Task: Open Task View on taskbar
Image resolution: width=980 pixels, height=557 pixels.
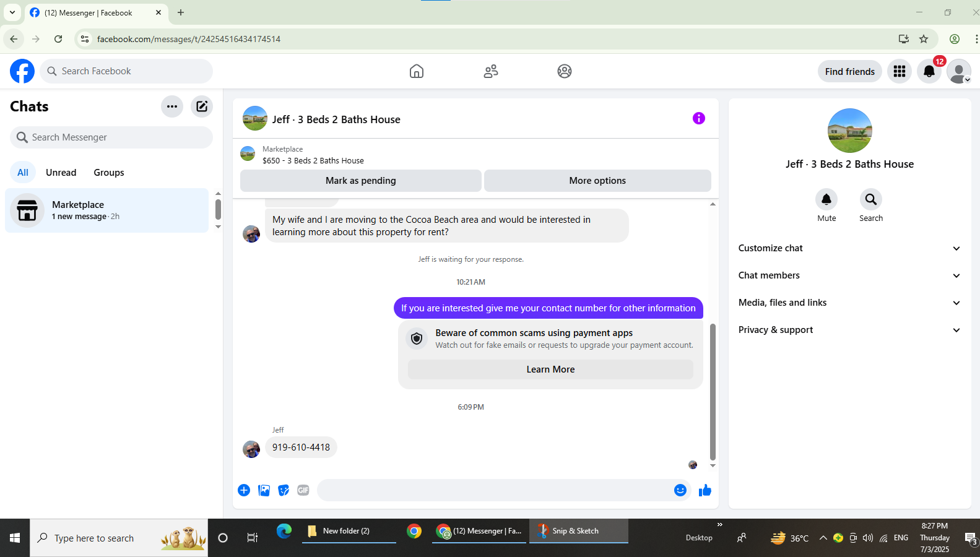Action: click(253, 538)
